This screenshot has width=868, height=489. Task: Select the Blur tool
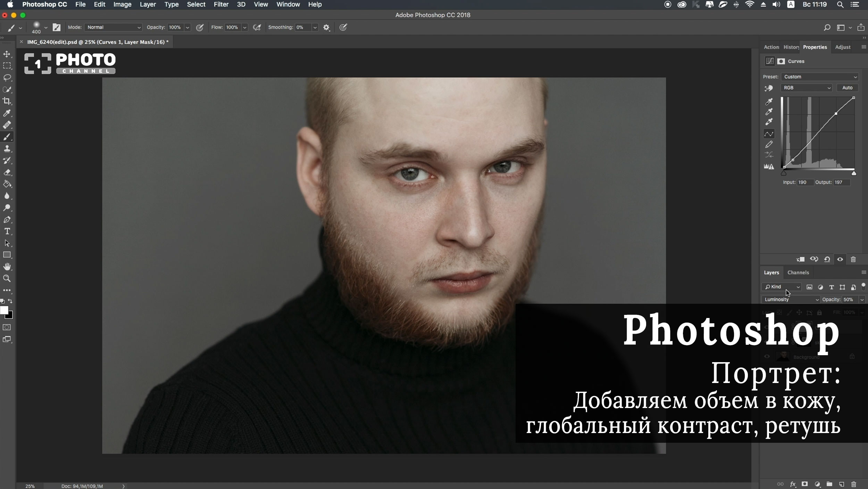pyautogui.click(x=7, y=196)
